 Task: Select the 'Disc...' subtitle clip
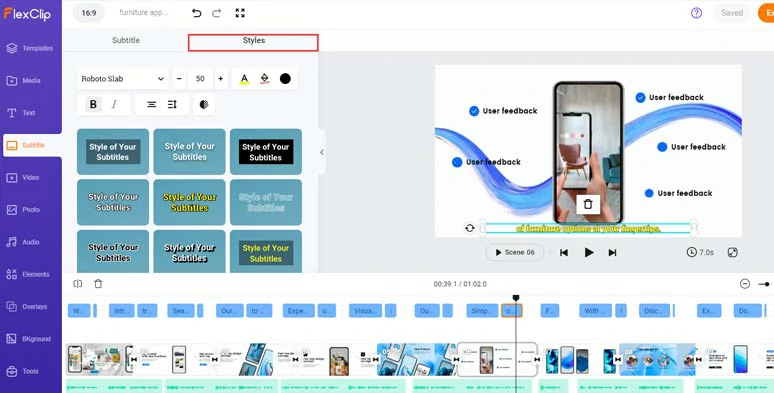coord(655,311)
